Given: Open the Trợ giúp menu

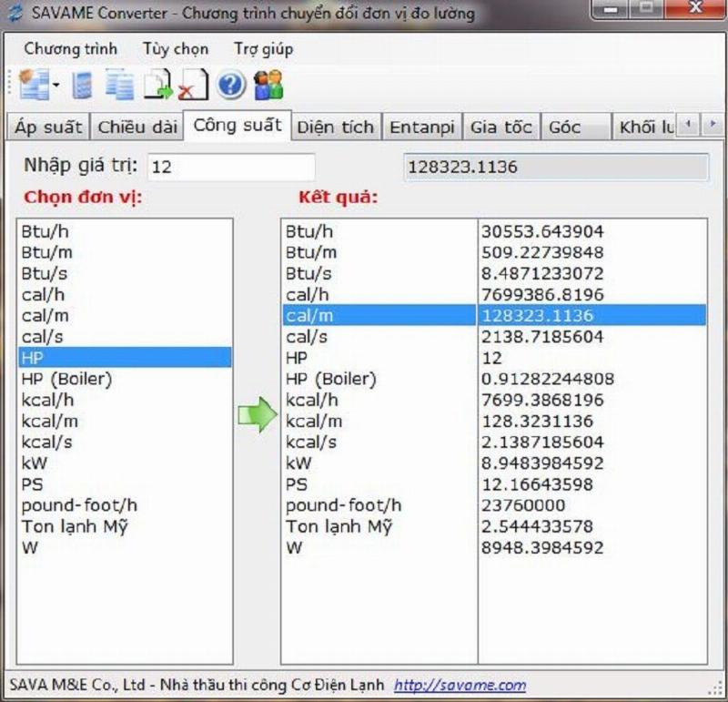Looking at the screenshot, I should pyautogui.click(x=263, y=49).
